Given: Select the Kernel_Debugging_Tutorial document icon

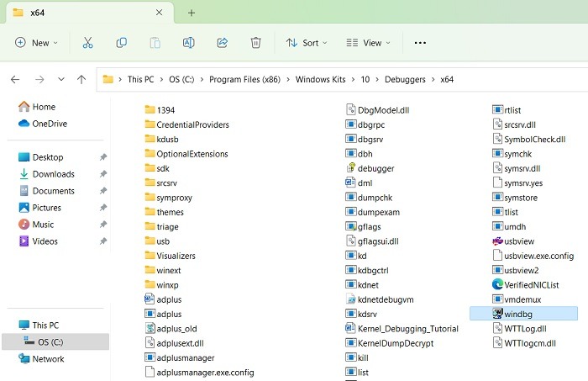Looking at the screenshot, I should click(x=350, y=329).
